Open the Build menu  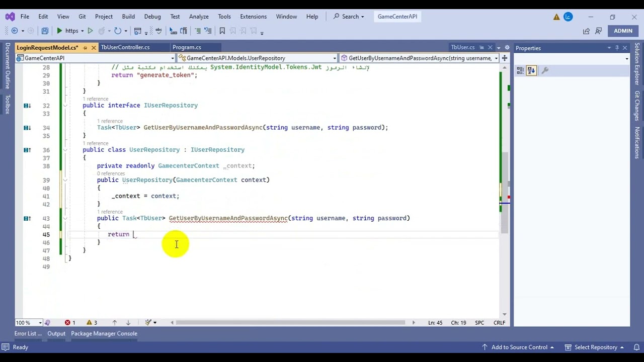point(128,17)
